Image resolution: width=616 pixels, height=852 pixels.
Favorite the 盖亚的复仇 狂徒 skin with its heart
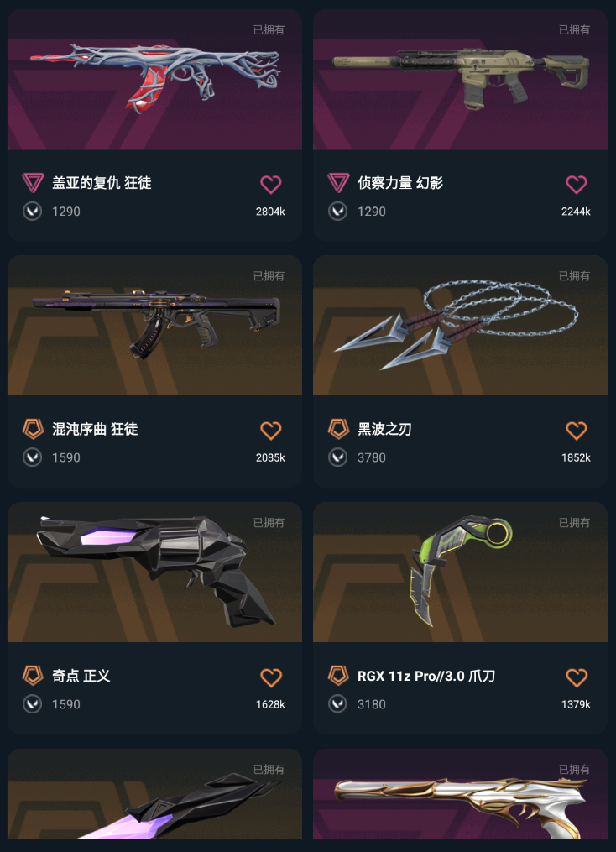(x=270, y=185)
